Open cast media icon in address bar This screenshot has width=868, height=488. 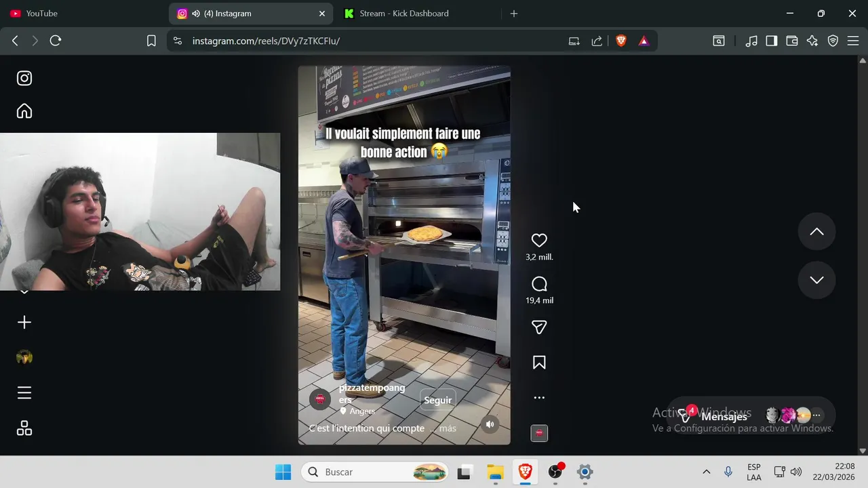tap(574, 41)
